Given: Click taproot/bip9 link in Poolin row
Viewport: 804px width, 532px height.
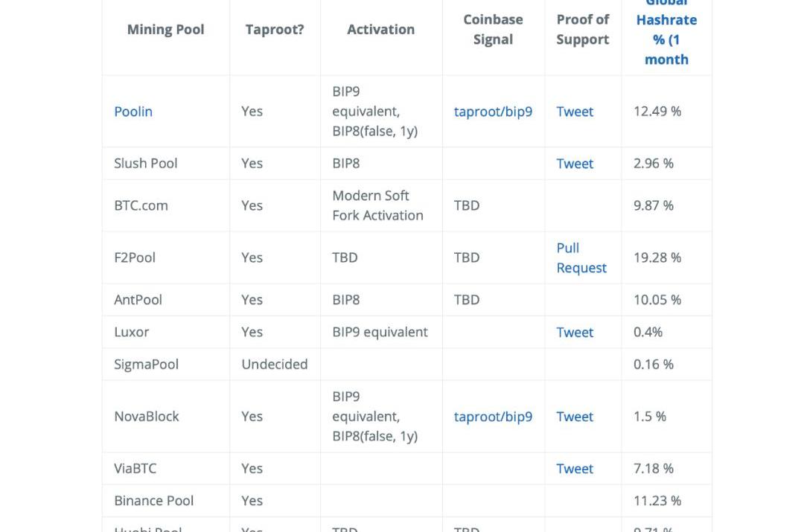Looking at the screenshot, I should point(493,112).
